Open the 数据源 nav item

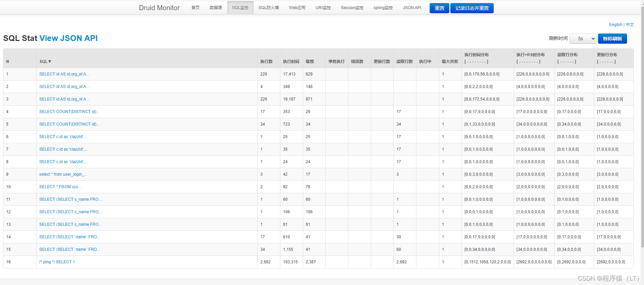216,8
